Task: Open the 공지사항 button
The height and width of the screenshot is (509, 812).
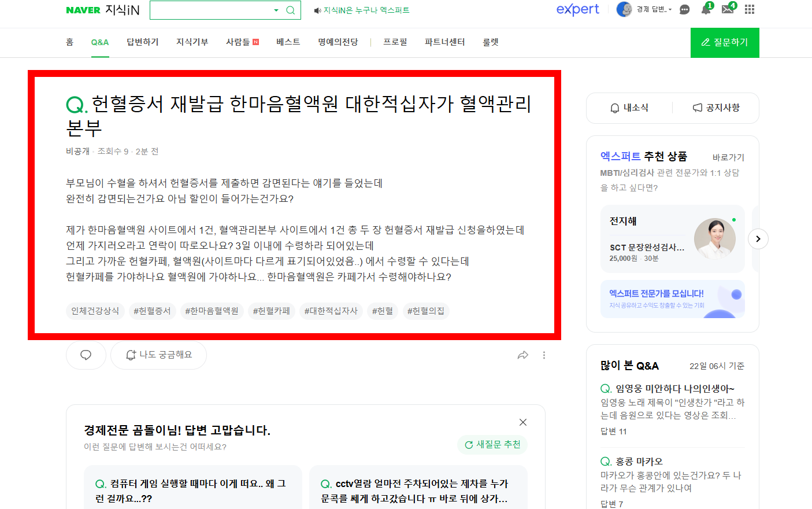Action: coord(716,108)
